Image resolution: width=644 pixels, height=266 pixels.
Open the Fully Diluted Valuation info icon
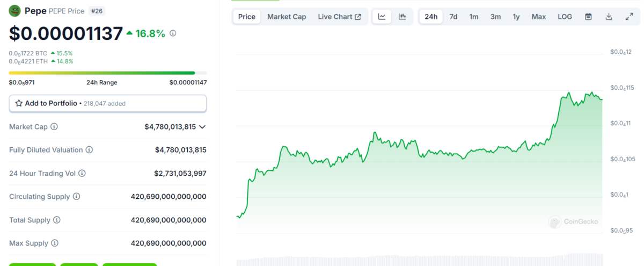pyautogui.click(x=89, y=150)
